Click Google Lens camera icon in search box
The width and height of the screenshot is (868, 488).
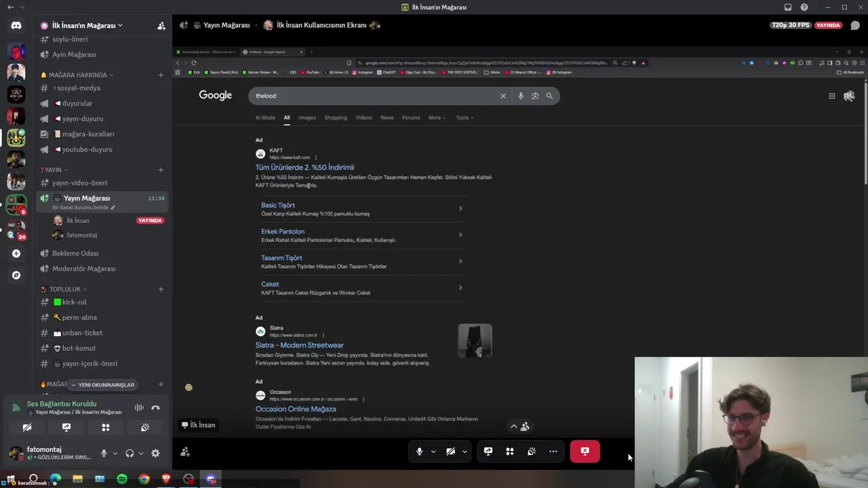tap(535, 96)
